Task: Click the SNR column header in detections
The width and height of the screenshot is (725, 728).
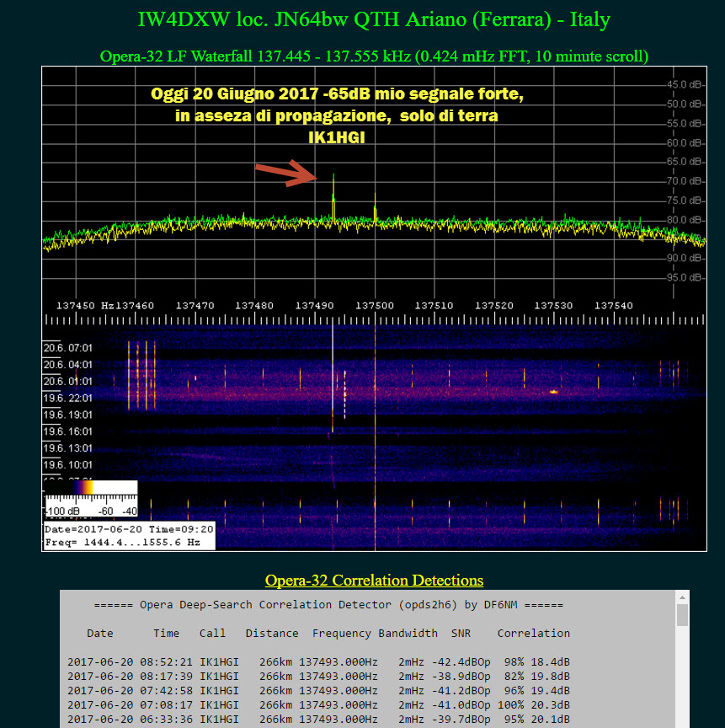Action: click(x=461, y=634)
